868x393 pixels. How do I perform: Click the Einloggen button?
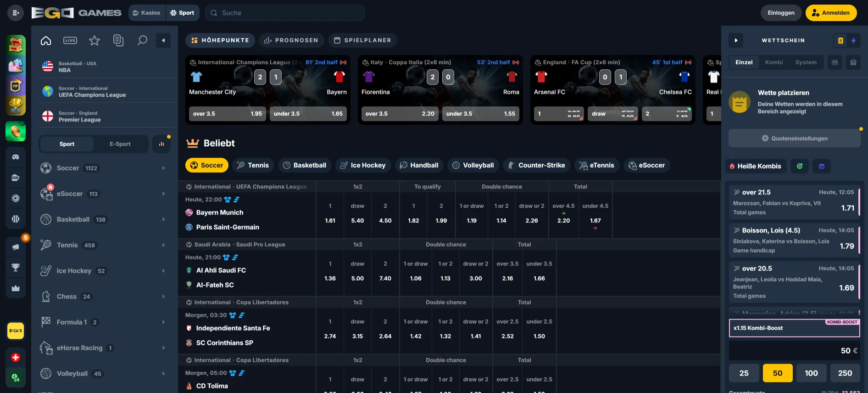coord(781,13)
